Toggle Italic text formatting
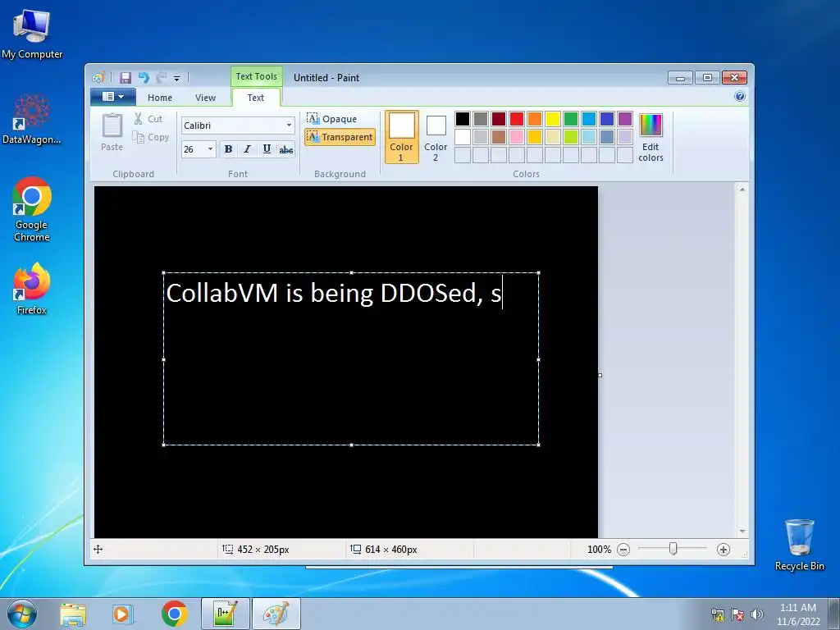This screenshot has width=840, height=630. (x=247, y=149)
